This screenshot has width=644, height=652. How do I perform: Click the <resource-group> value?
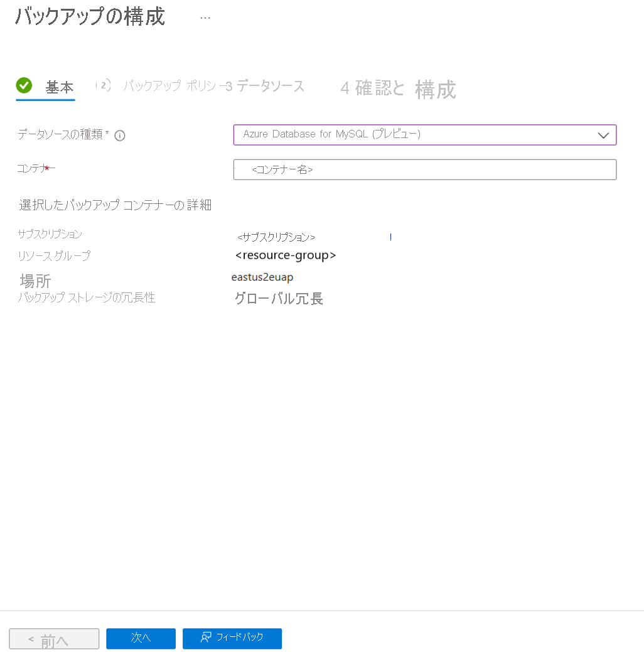286,255
